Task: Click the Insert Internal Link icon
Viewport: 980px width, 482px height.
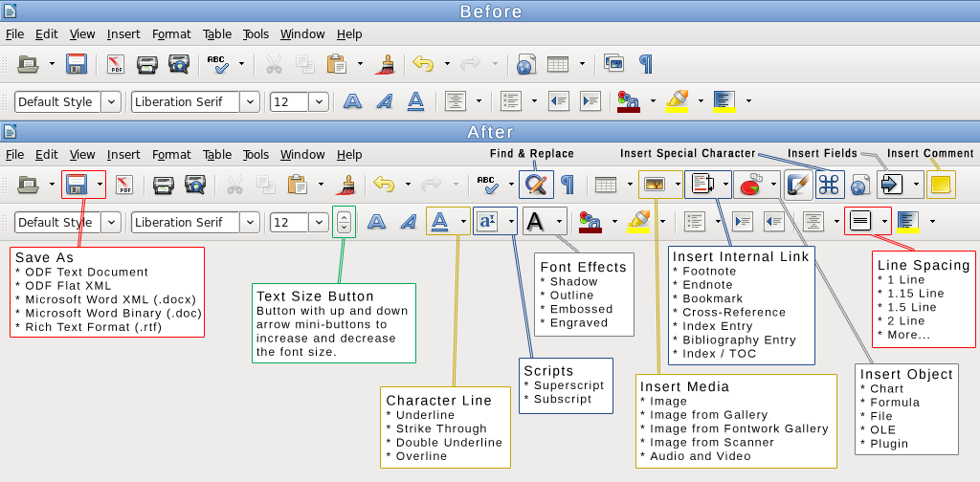Action: pyautogui.click(x=702, y=184)
